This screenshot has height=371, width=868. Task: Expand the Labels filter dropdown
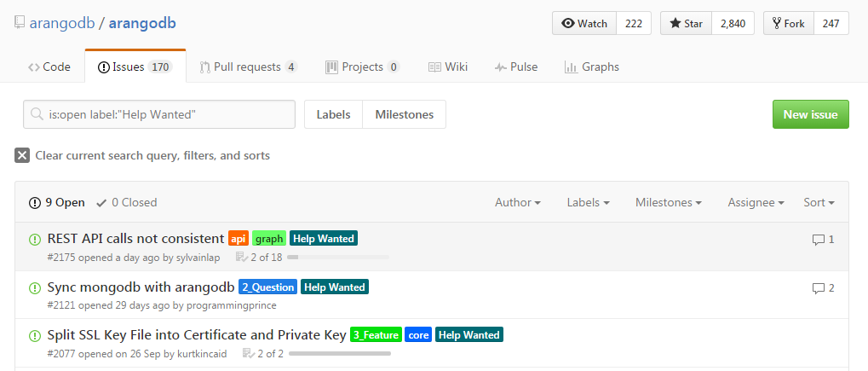(588, 202)
